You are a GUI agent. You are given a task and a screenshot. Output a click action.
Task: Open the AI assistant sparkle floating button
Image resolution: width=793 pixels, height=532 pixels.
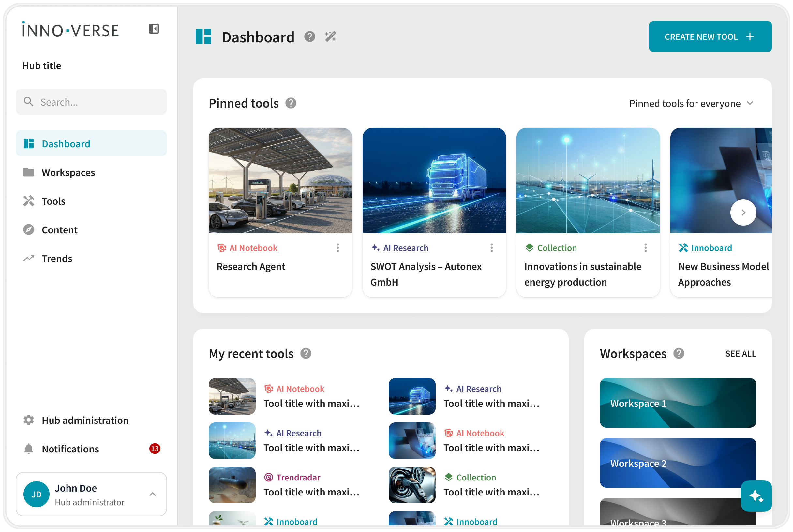[x=756, y=496]
